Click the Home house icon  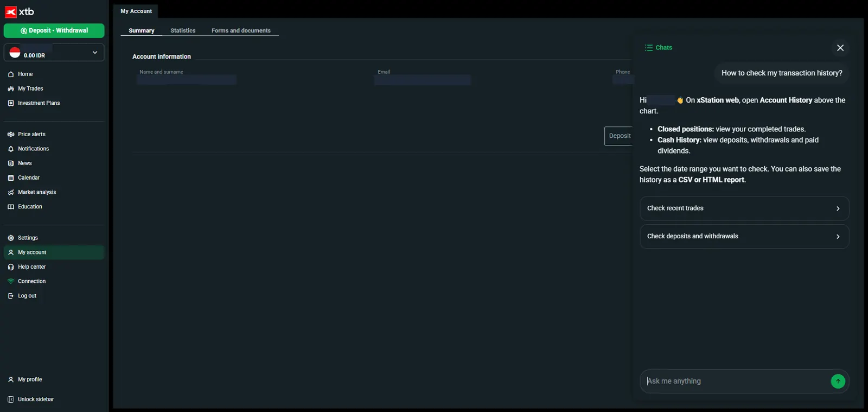[x=11, y=74]
